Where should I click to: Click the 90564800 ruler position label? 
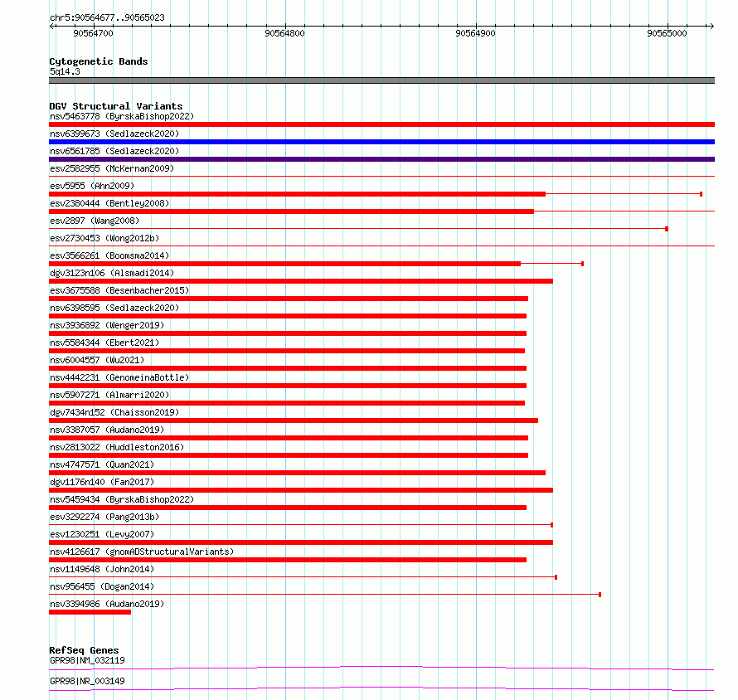click(284, 33)
